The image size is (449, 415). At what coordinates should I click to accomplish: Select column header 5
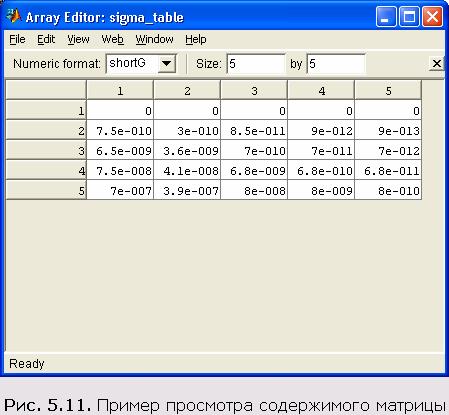388,90
